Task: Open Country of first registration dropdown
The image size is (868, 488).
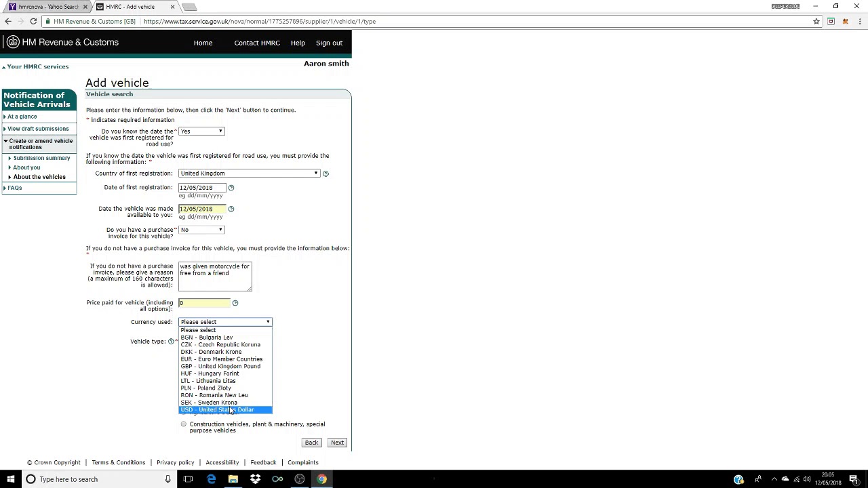Action: tap(249, 174)
